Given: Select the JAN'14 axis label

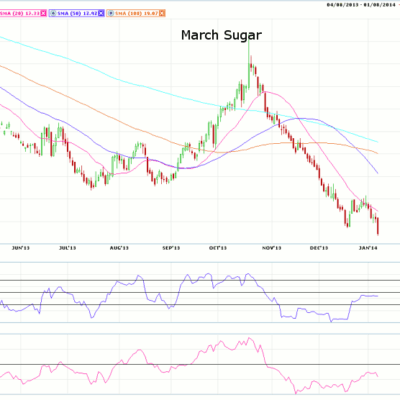Looking at the screenshot, I should coord(369,248).
